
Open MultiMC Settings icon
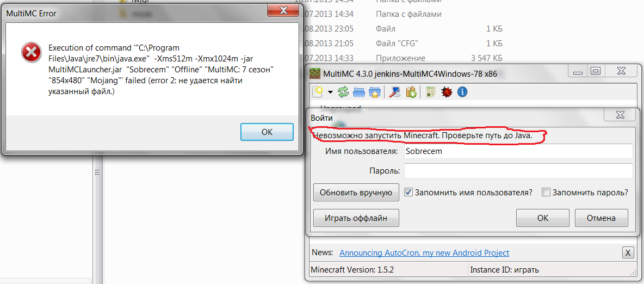coord(394,92)
